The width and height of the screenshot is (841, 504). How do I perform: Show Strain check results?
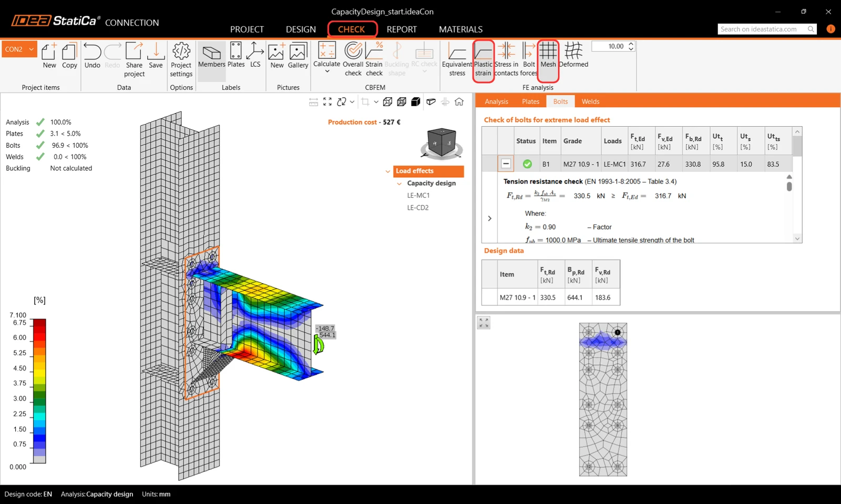pyautogui.click(x=374, y=59)
